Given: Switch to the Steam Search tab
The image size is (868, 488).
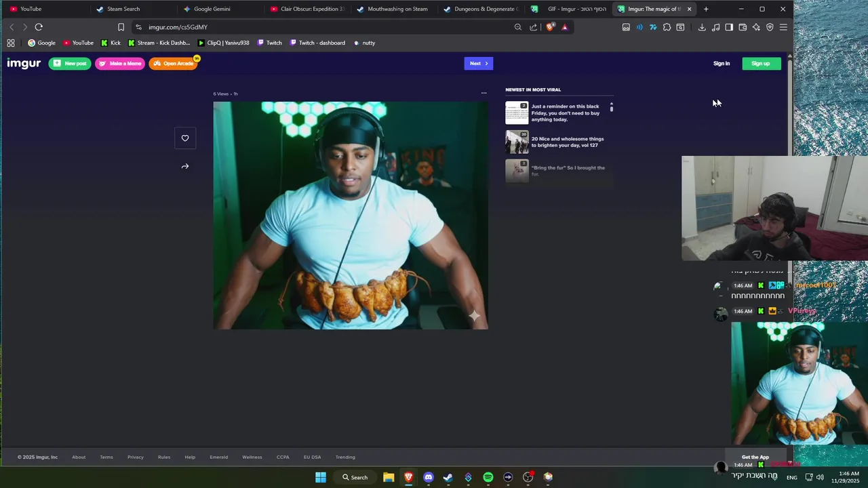Looking at the screenshot, I should click(x=132, y=9).
